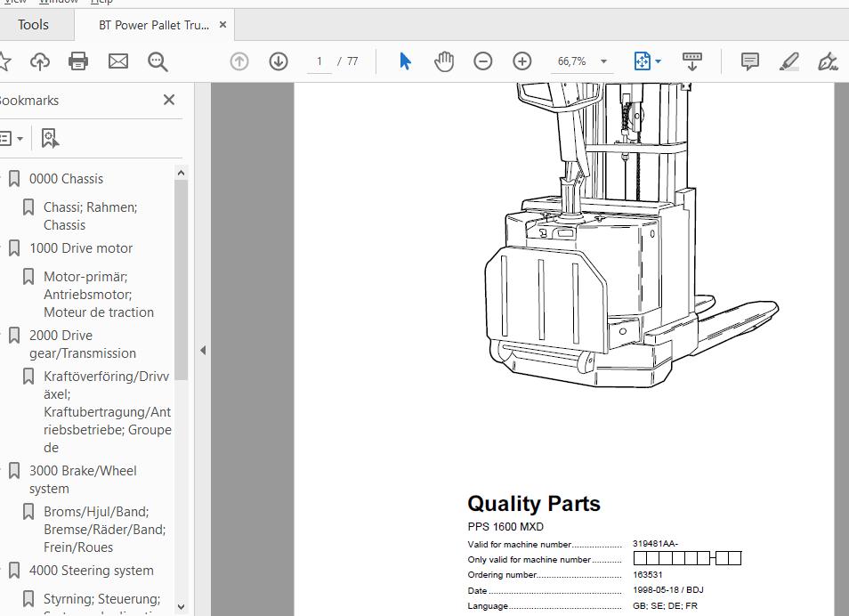The width and height of the screenshot is (849, 616).
Task: Click the bookmark icon beside 0000 Chassis
Action: point(14,179)
